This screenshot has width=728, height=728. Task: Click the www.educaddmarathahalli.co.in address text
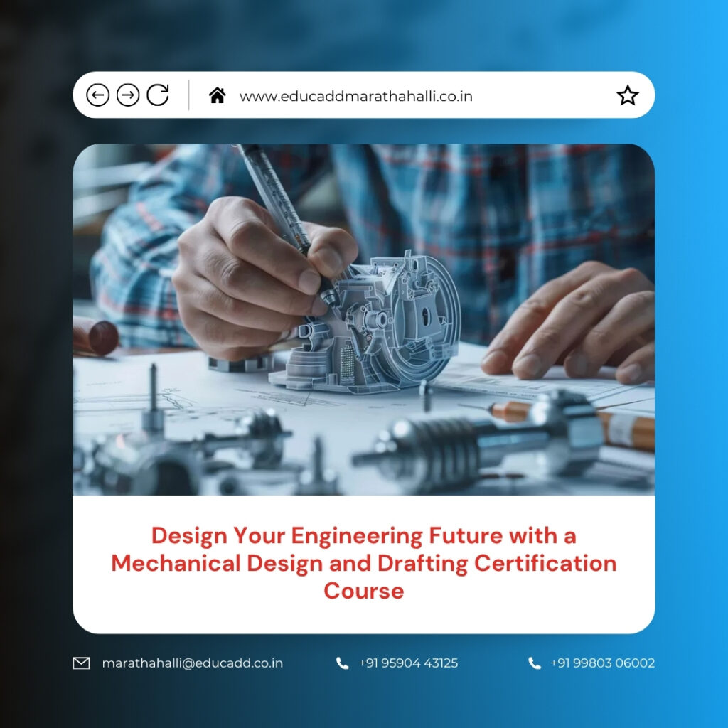click(x=355, y=96)
